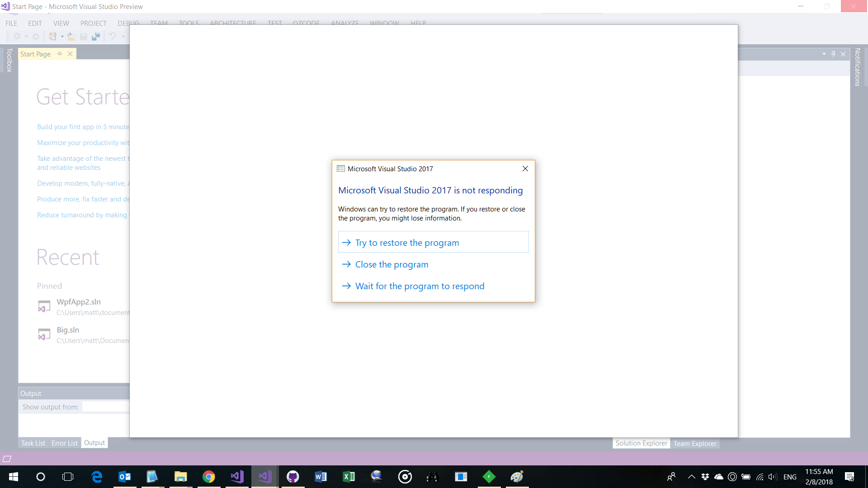Close the Start Page tab
Image resolution: width=868 pixels, height=488 pixels.
(70, 54)
